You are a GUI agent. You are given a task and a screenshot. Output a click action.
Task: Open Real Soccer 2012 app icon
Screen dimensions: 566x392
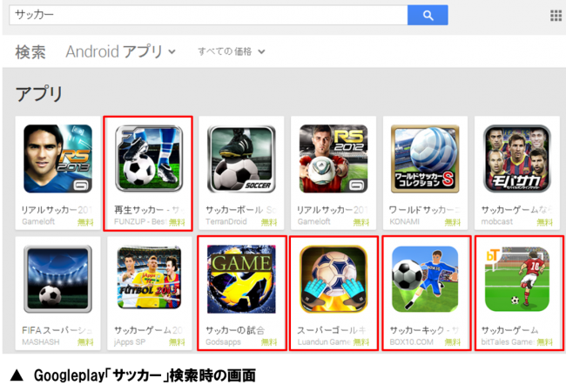tap(334, 159)
